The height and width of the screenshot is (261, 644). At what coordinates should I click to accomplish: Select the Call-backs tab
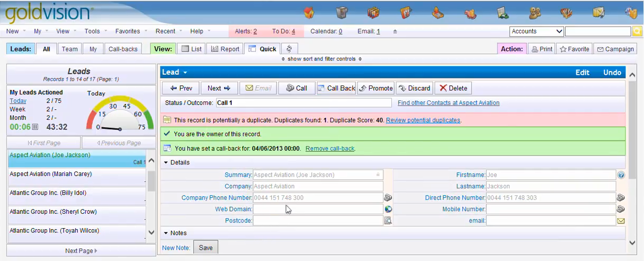123,49
